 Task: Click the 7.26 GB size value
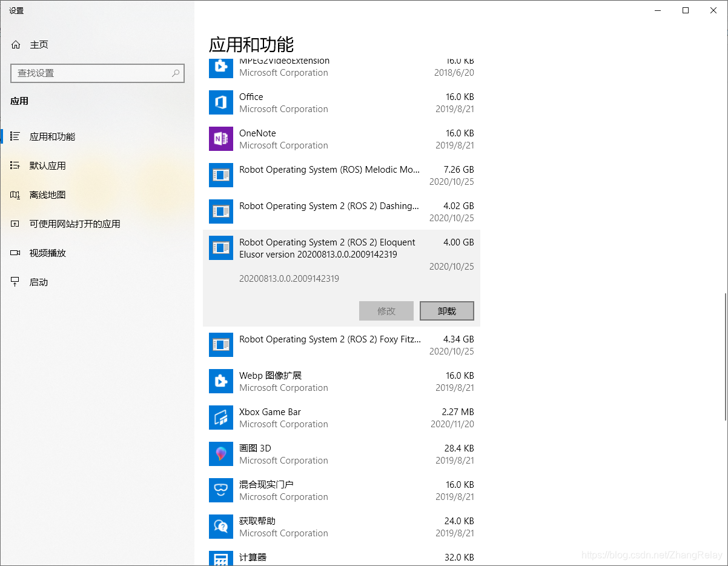pos(458,170)
